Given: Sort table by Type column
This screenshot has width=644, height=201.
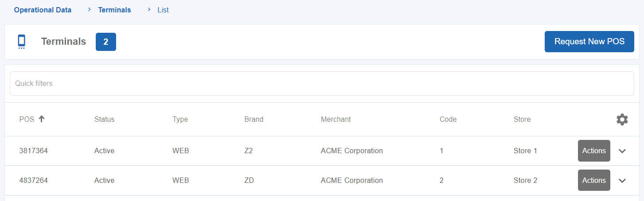Looking at the screenshot, I should (x=180, y=119).
